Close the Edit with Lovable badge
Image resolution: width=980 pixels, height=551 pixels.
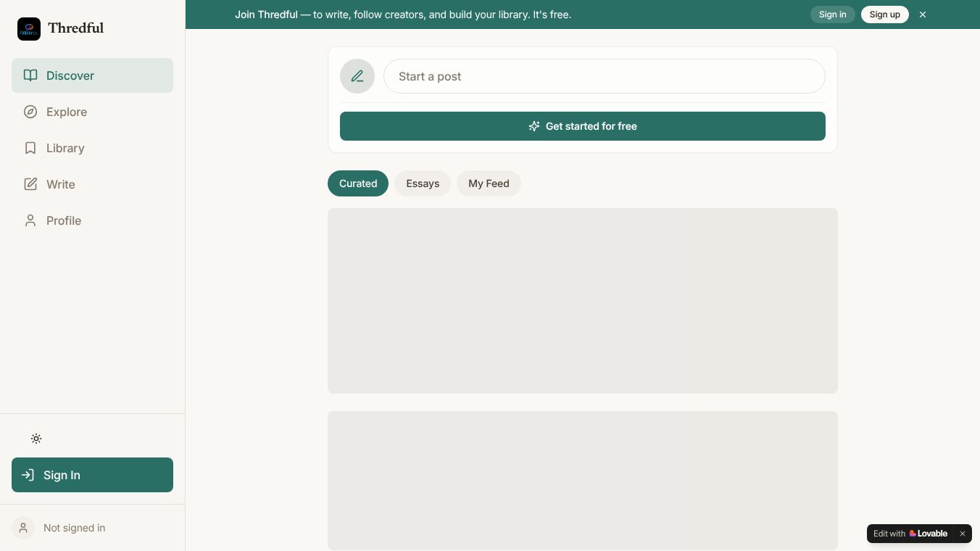click(963, 534)
